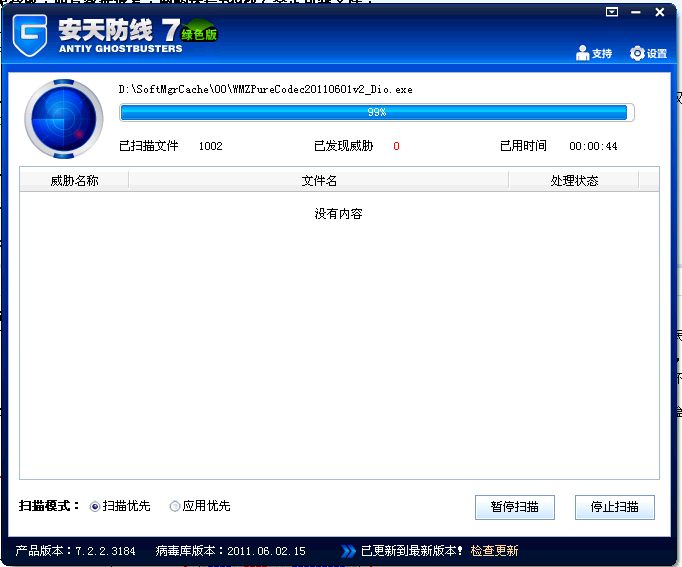Click the 绿色版 green edition badge

point(200,33)
